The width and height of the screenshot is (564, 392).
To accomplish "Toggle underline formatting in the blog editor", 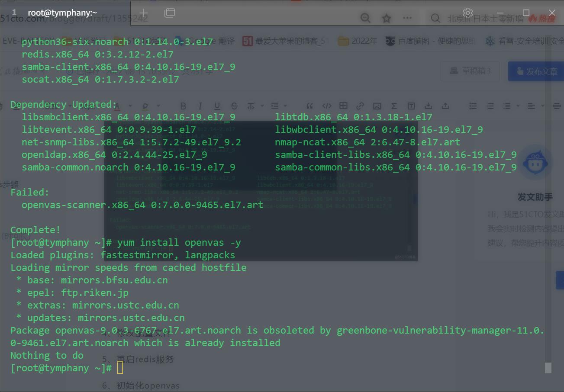I will tap(217, 106).
